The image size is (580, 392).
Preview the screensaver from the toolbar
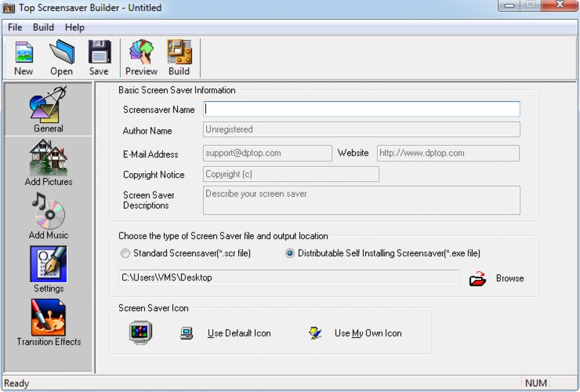click(141, 58)
